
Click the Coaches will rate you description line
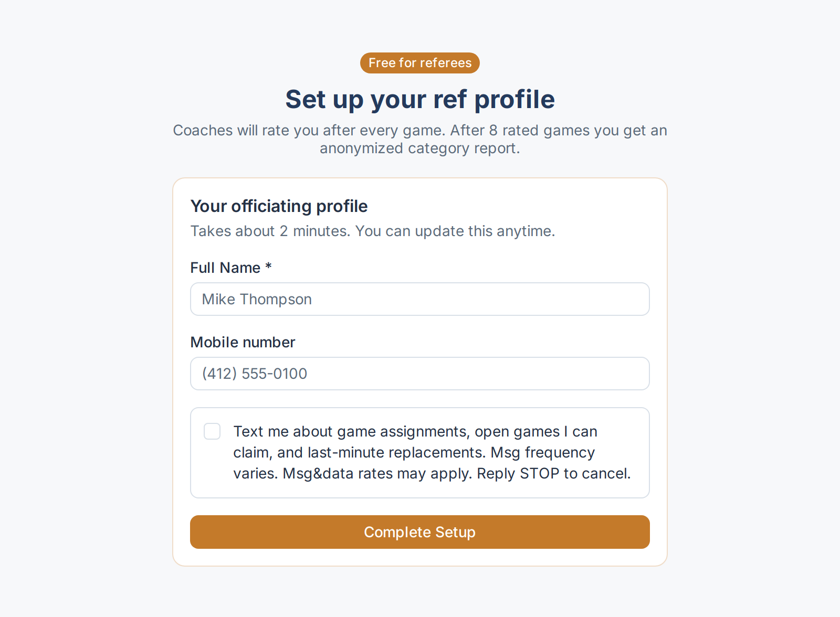(x=420, y=130)
